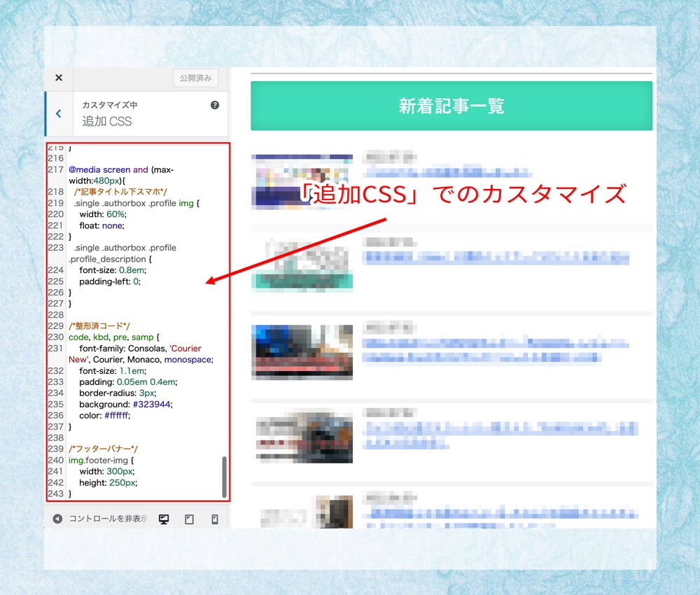Switch to desktop preview icon
Screen dimensions: 700x595
click(164, 519)
